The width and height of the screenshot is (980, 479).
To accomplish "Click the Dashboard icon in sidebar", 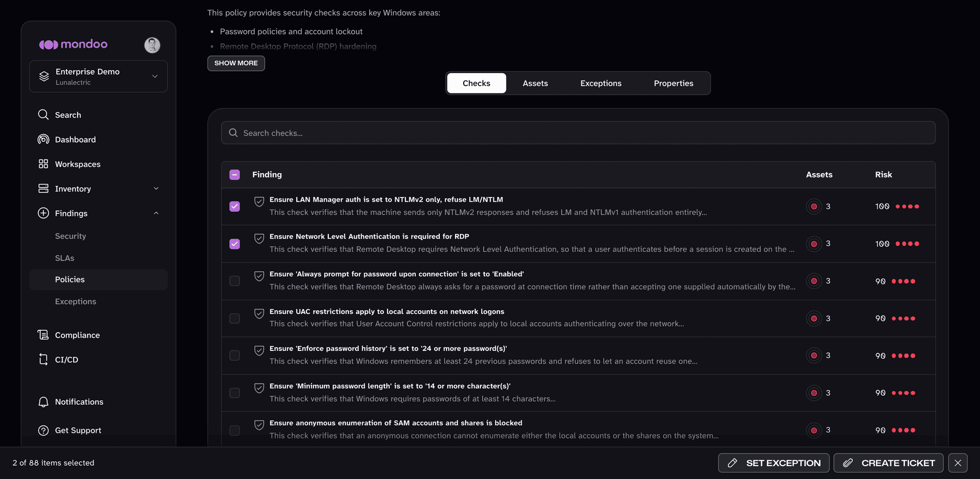I will click(43, 139).
